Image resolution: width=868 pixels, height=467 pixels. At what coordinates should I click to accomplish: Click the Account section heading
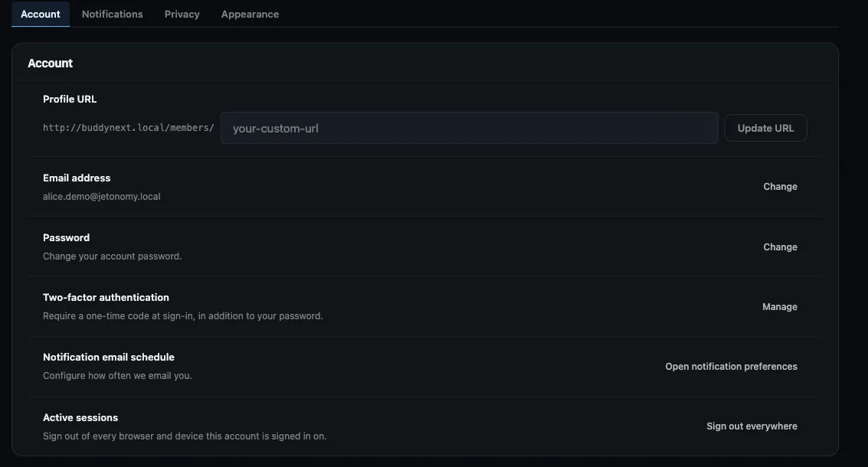tap(51, 63)
